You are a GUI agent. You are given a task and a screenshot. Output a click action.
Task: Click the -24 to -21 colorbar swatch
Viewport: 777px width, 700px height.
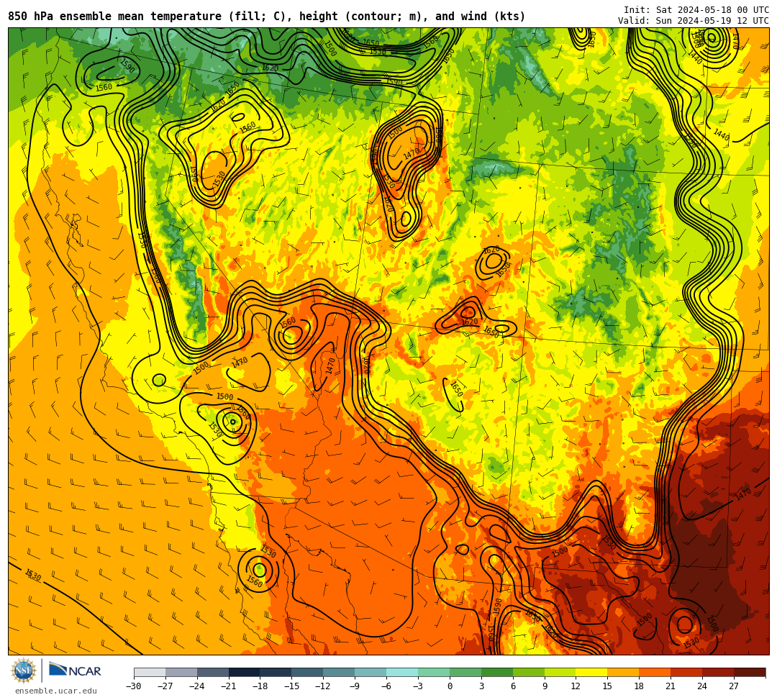[x=213, y=672]
